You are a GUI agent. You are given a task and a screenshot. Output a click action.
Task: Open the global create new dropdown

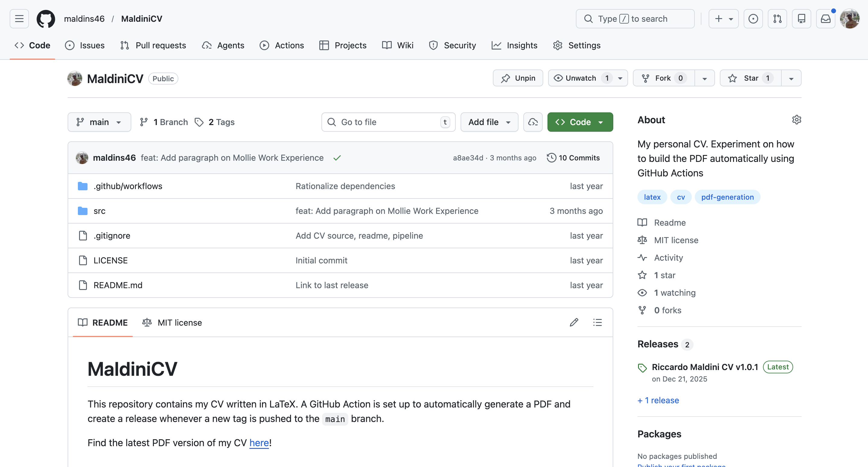(723, 18)
